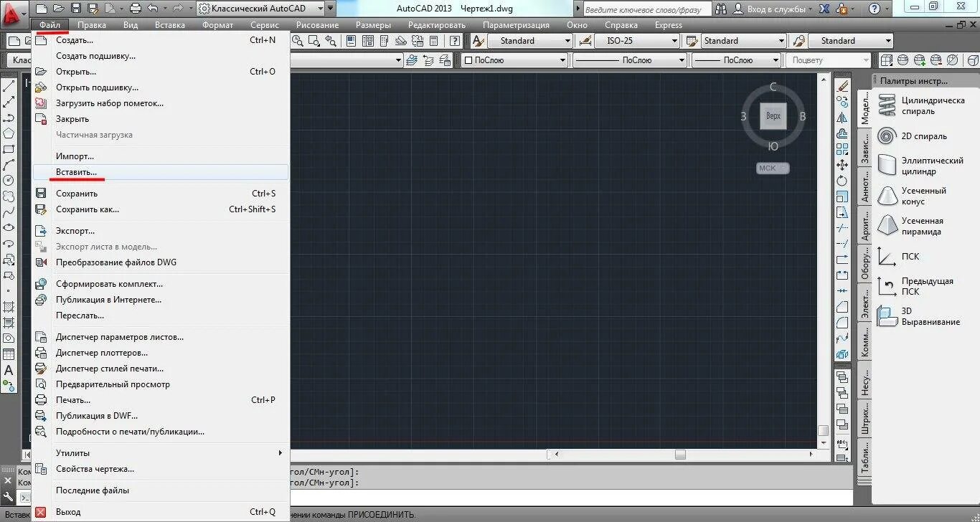
Task: Select the Rectangle tool in draw toolbar
Action: point(9,149)
